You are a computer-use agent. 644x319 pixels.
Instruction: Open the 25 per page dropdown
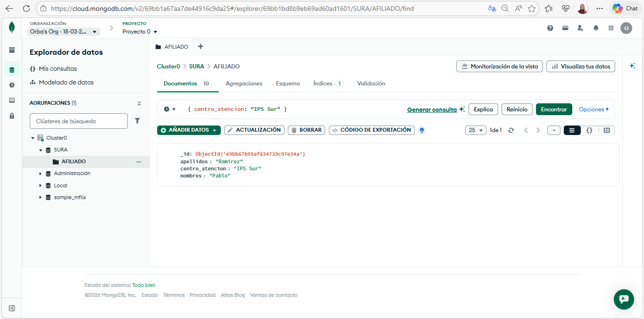[476, 130]
